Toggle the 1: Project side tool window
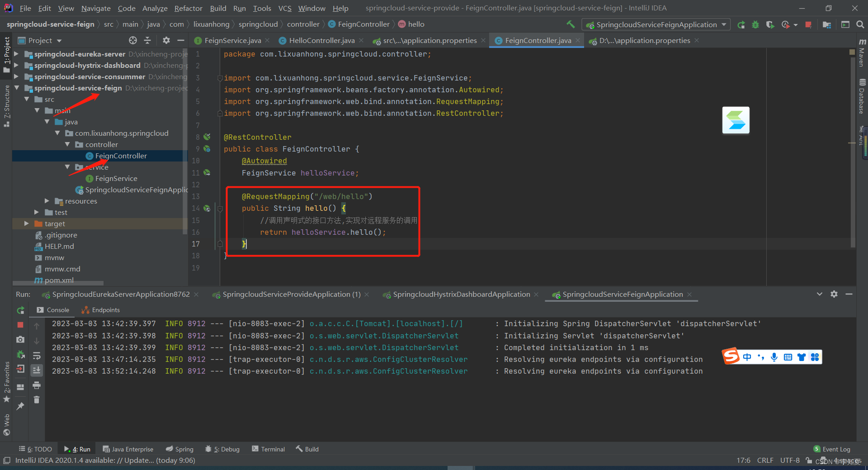The height and width of the screenshot is (470, 868). (6, 54)
